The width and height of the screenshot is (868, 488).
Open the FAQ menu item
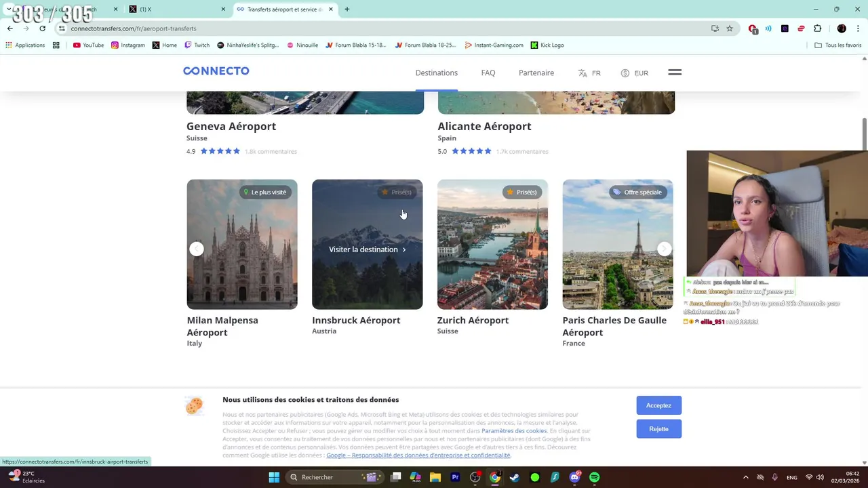point(488,73)
